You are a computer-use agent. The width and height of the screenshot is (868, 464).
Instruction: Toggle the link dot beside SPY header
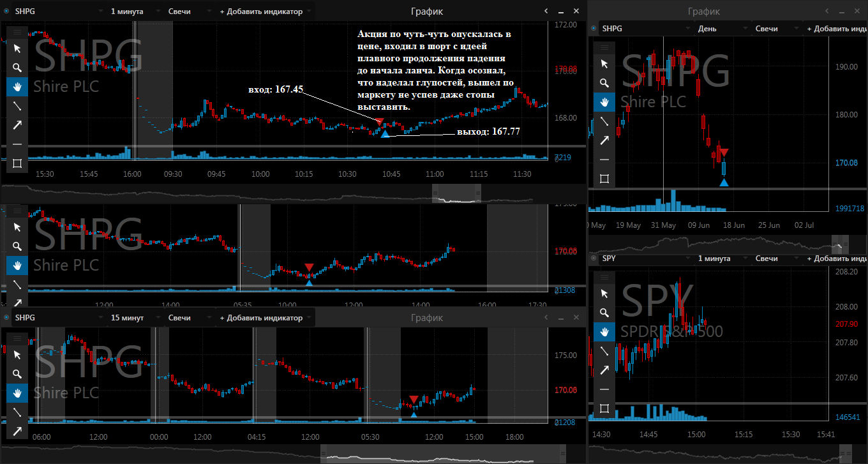(x=594, y=258)
